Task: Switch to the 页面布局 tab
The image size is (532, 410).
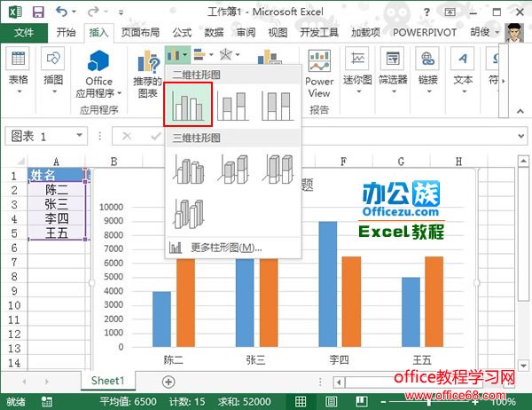Action: point(140,33)
